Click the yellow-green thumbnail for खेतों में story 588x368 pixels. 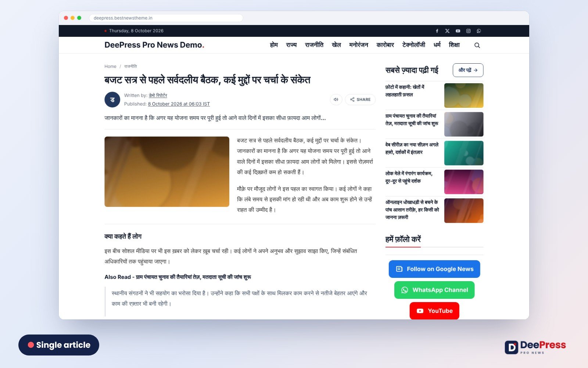[464, 95]
